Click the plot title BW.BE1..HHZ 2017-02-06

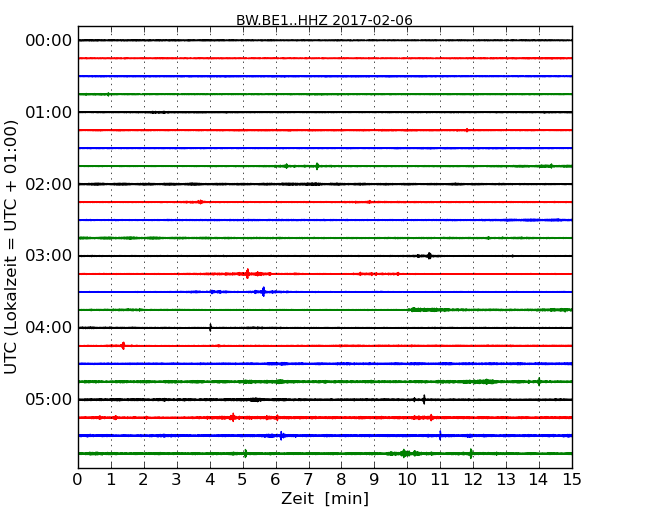click(324, 20)
